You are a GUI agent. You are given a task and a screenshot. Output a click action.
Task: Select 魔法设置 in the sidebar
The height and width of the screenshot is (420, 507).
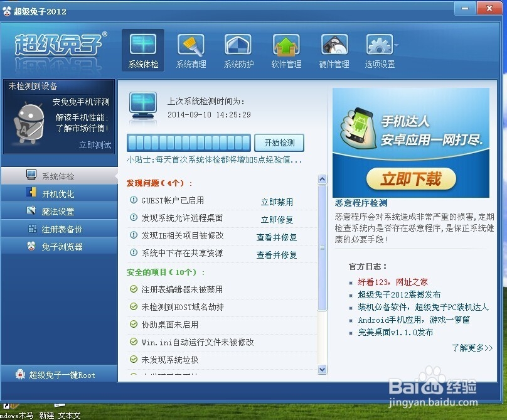click(60, 212)
